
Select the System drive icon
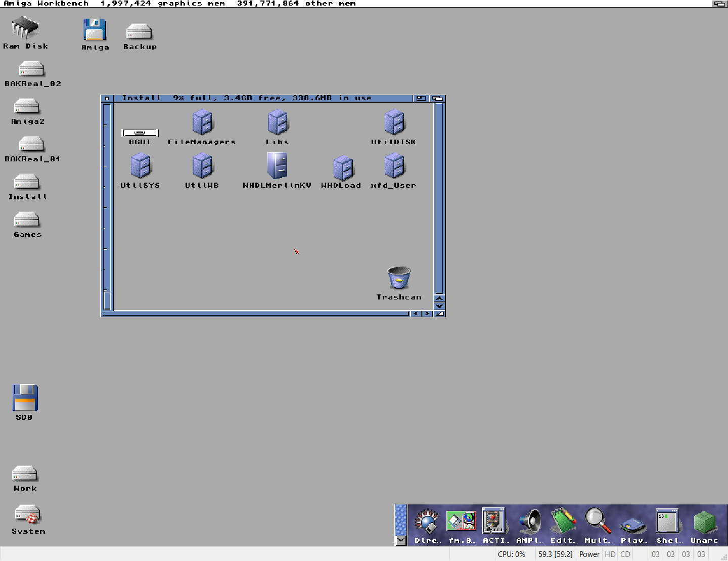pyautogui.click(x=27, y=514)
